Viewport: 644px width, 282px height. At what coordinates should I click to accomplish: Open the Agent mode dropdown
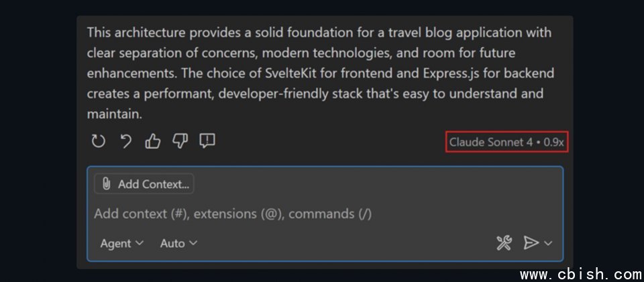[122, 243]
